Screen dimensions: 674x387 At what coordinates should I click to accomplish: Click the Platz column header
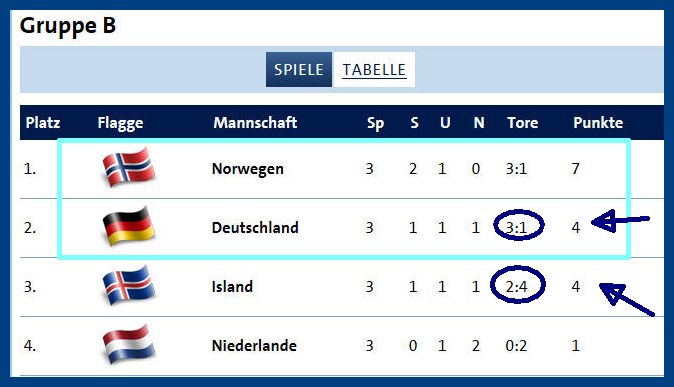click(43, 123)
